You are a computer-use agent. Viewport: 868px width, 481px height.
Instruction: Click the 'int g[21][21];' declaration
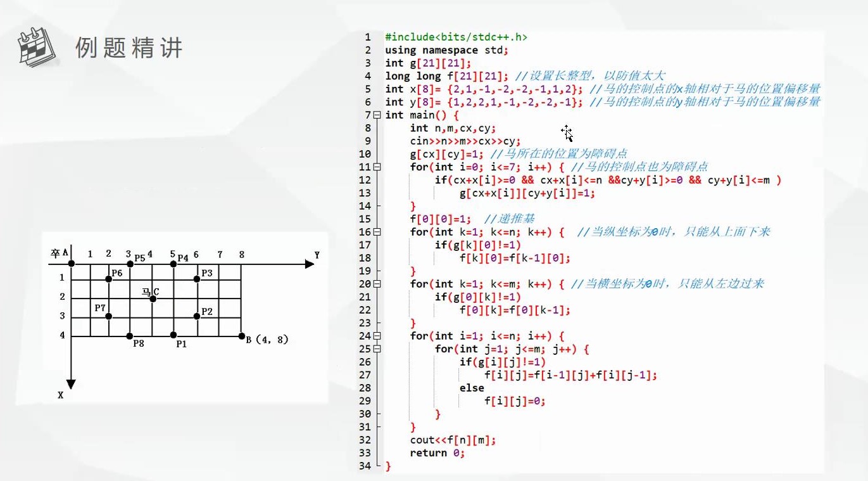tap(428, 63)
